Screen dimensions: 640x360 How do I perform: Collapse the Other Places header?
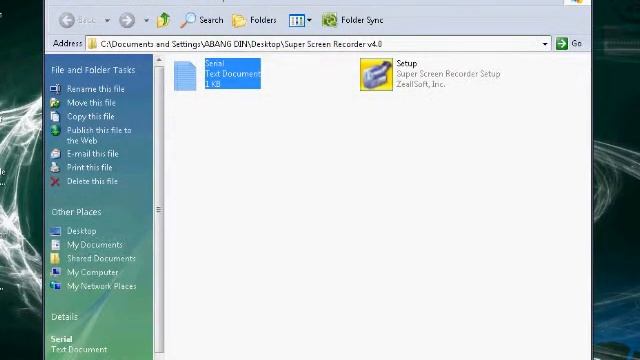click(x=76, y=212)
